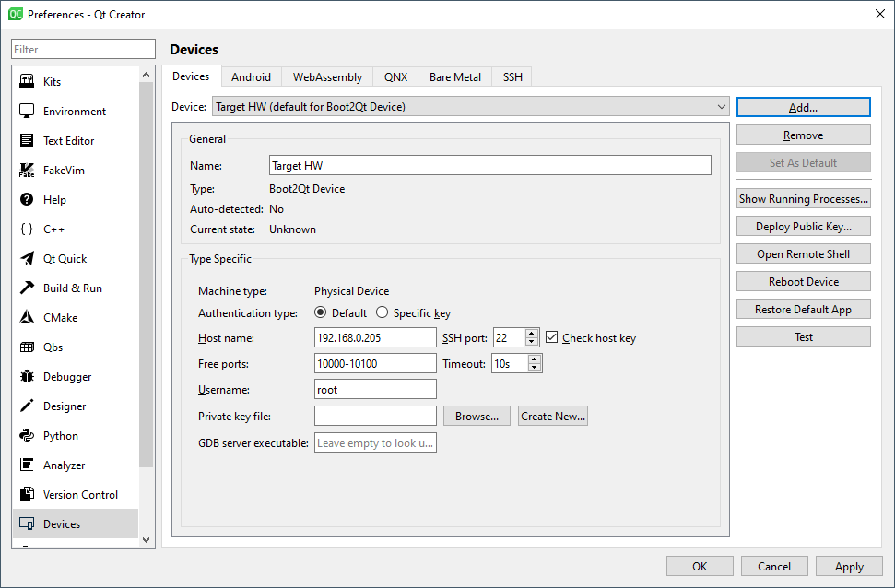Image resolution: width=895 pixels, height=588 pixels.
Task: Expand the Device selection dropdown
Action: 721,107
